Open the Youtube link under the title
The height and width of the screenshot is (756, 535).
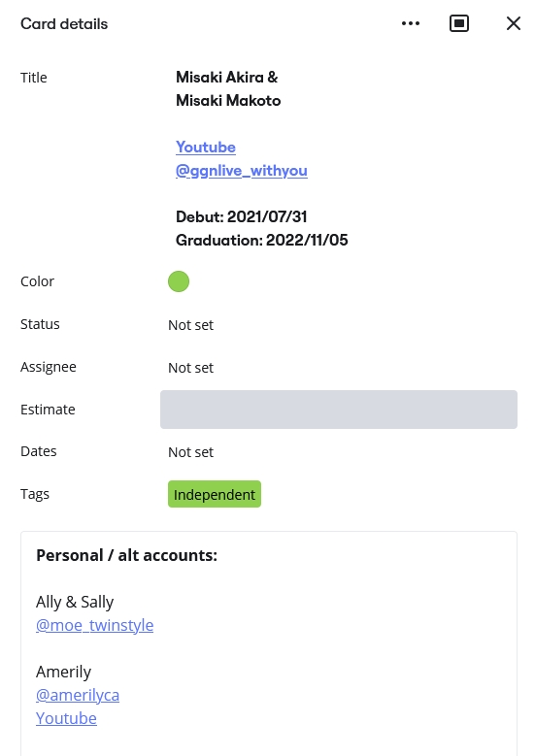206,148
